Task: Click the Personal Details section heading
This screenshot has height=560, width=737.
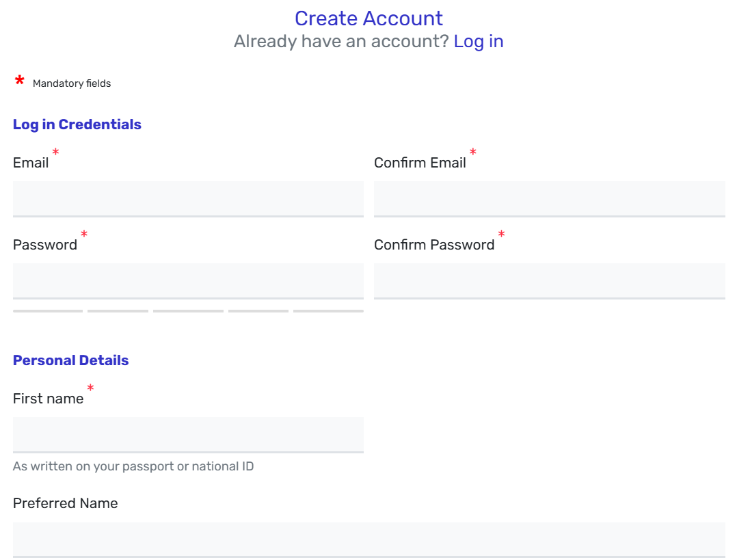Action: (x=71, y=360)
